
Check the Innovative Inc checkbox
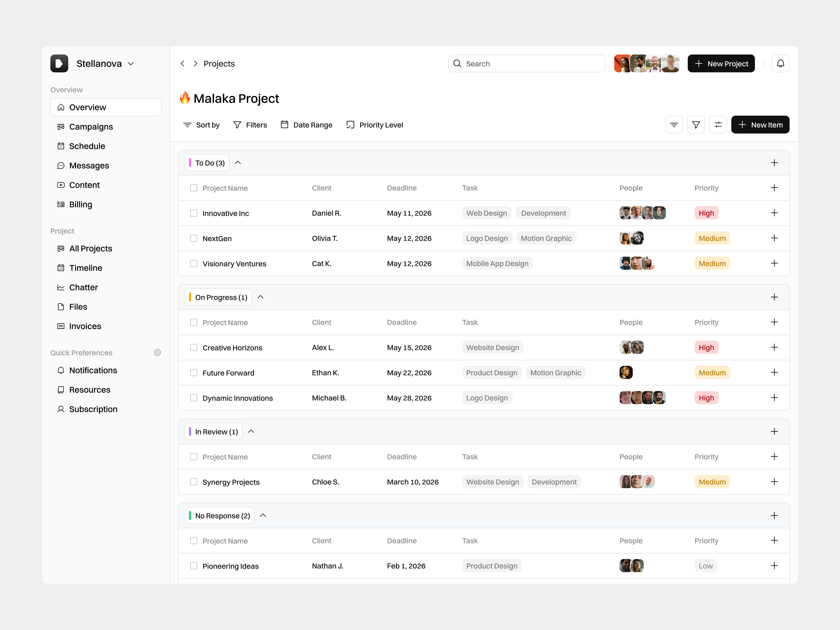[x=194, y=213]
